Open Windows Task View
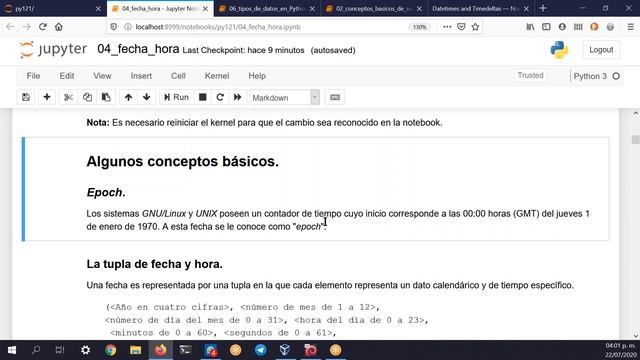Screen dimensions: 640x360 point(60,350)
